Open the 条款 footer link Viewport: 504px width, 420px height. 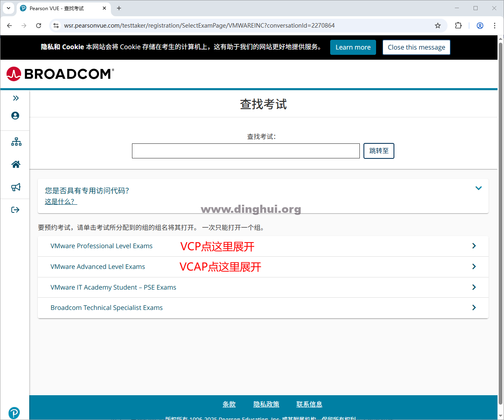[229, 404]
